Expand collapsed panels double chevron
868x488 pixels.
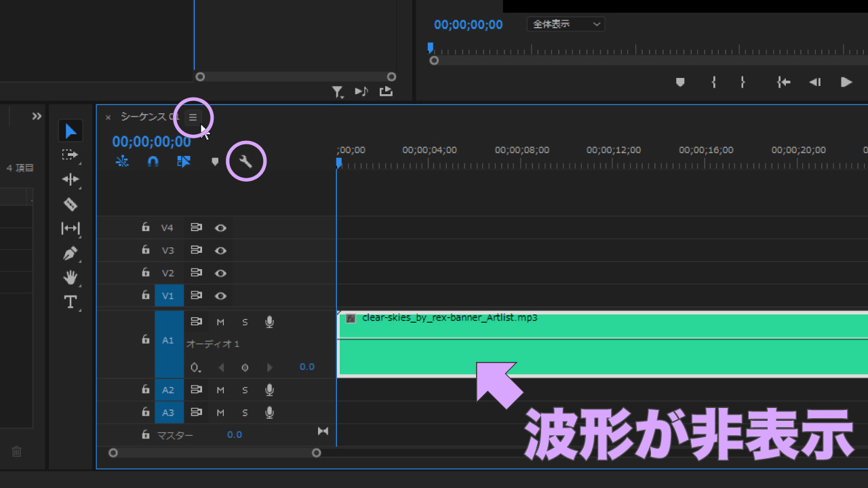37,116
